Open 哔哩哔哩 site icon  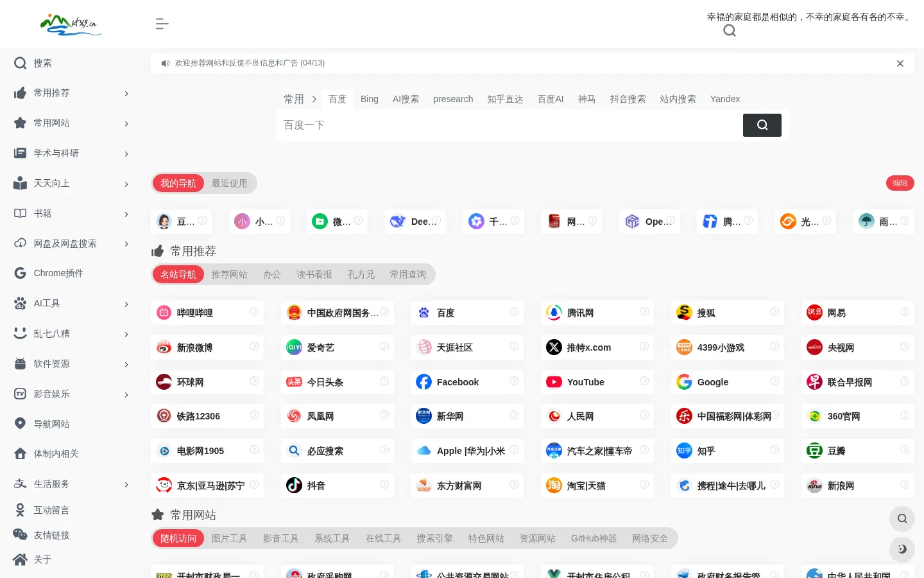tap(164, 313)
